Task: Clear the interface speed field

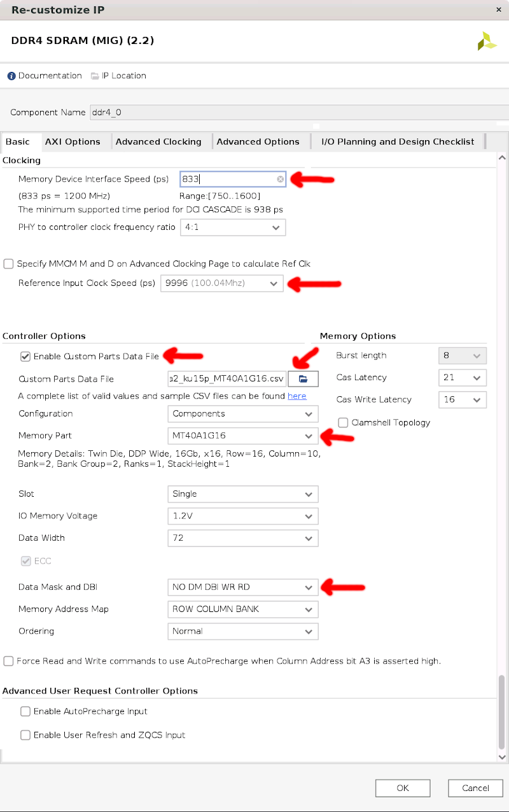Action: click(280, 180)
